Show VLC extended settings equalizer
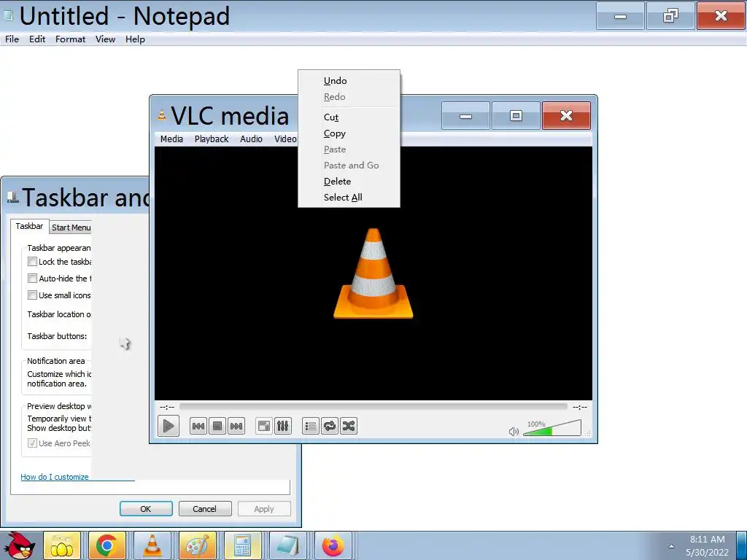This screenshot has width=747, height=560. [282, 426]
